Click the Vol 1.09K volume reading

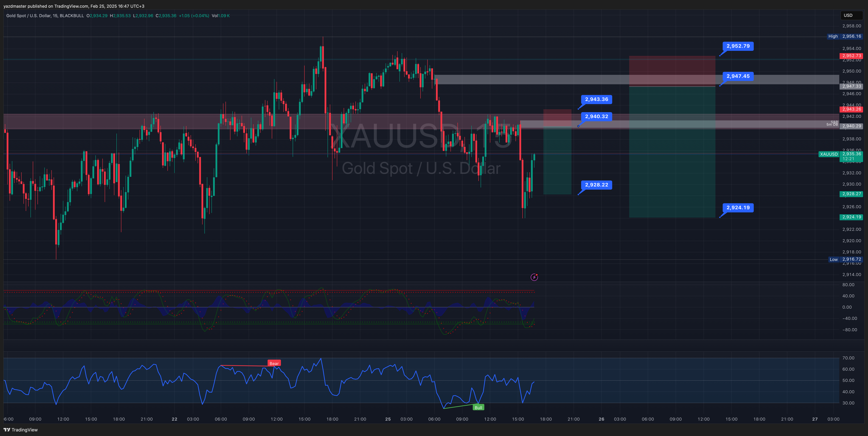(x=221, y=15)
